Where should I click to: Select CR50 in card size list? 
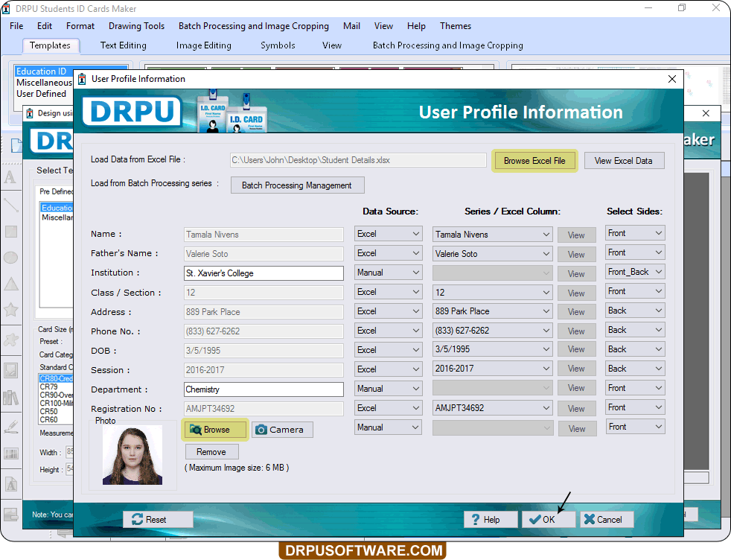pyautogui.click(x=49, y=411)
